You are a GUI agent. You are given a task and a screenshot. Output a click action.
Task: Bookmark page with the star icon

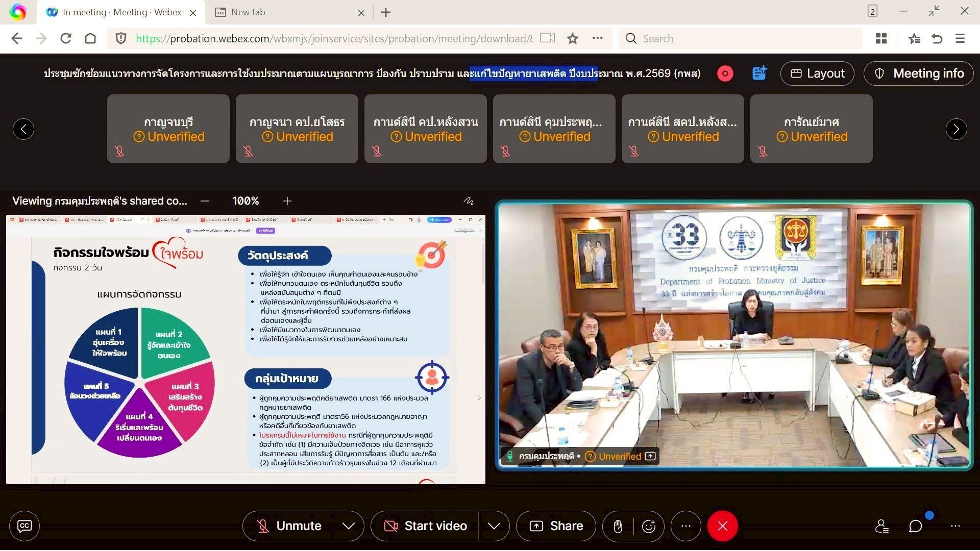[x=573, y=39]
